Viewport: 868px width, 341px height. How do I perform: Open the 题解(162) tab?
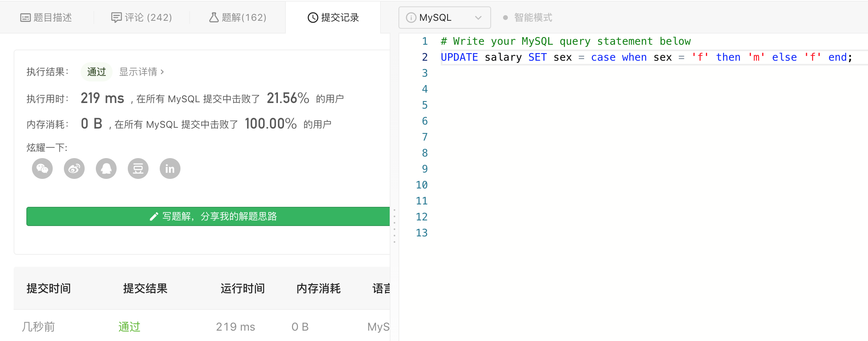click(238, 18)
